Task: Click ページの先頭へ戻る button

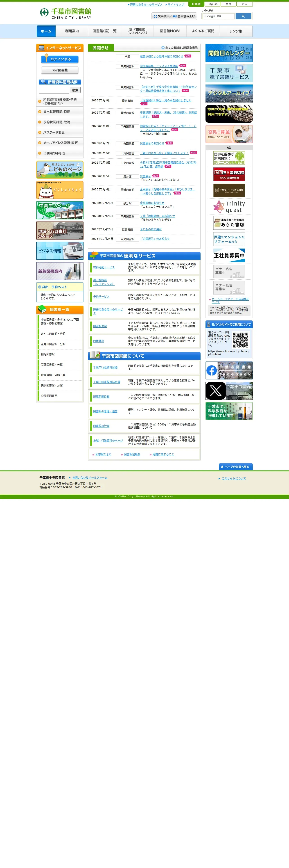Action: click(x=235, y=467)
